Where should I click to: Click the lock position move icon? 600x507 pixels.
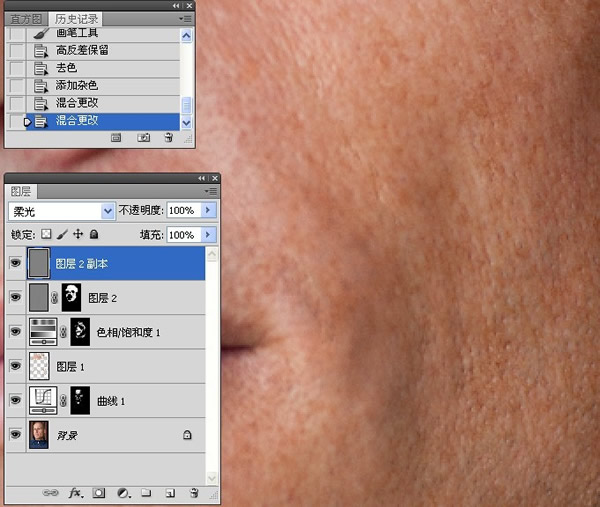click(78, 235)
